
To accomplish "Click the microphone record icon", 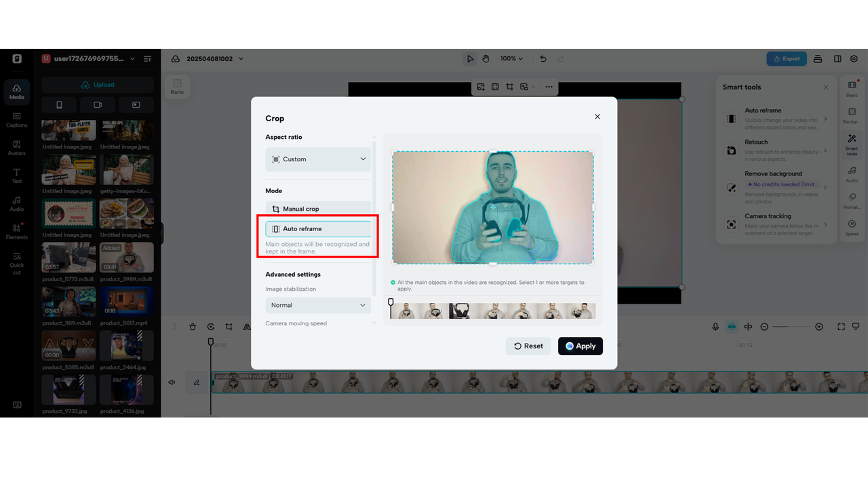I will click(x=715, y=327).
